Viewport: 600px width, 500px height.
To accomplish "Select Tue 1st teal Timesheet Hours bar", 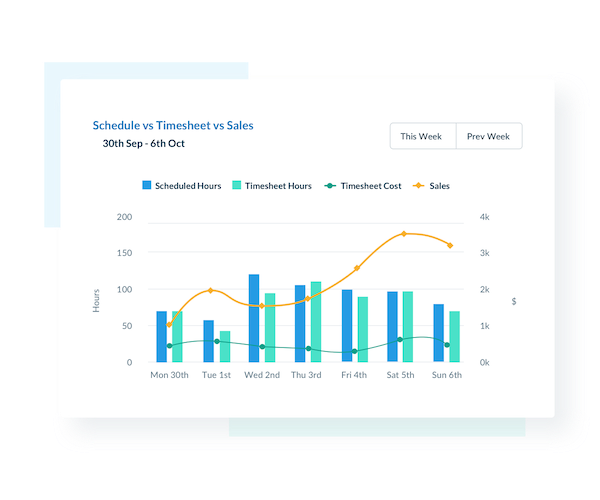I will (225, 346).
